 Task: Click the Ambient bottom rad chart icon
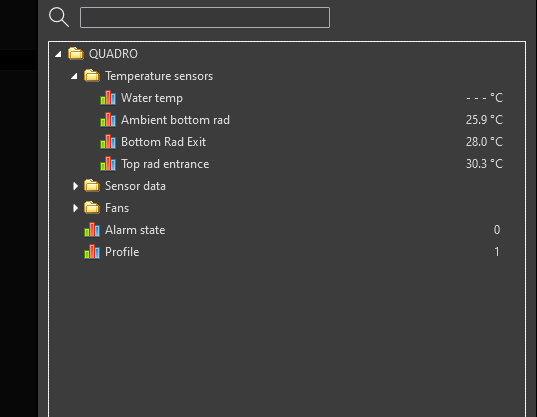point(108,119)
